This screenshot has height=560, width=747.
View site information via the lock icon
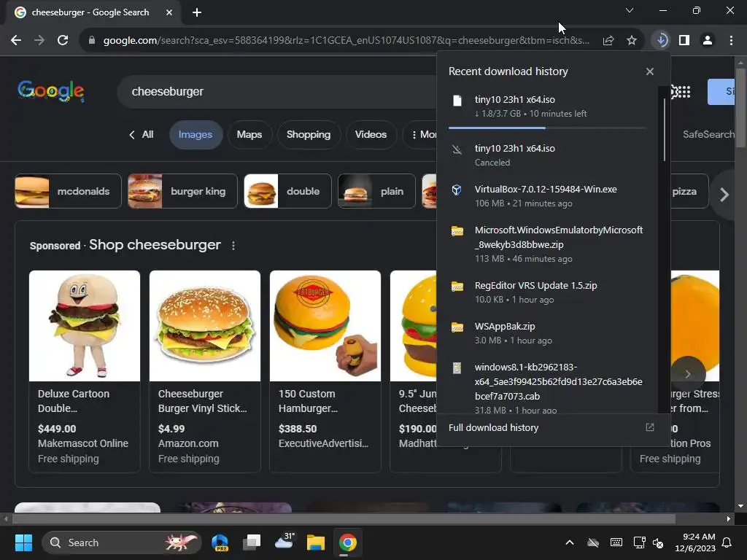point(92,41)
